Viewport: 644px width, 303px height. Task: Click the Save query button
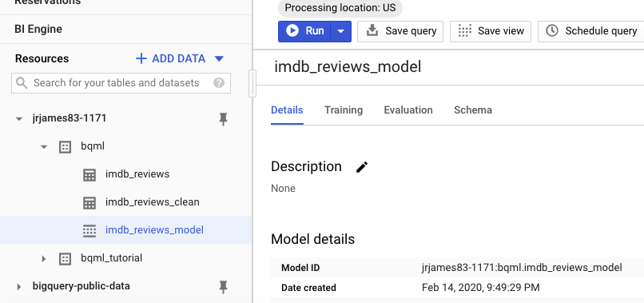click(x=400, y=31)
